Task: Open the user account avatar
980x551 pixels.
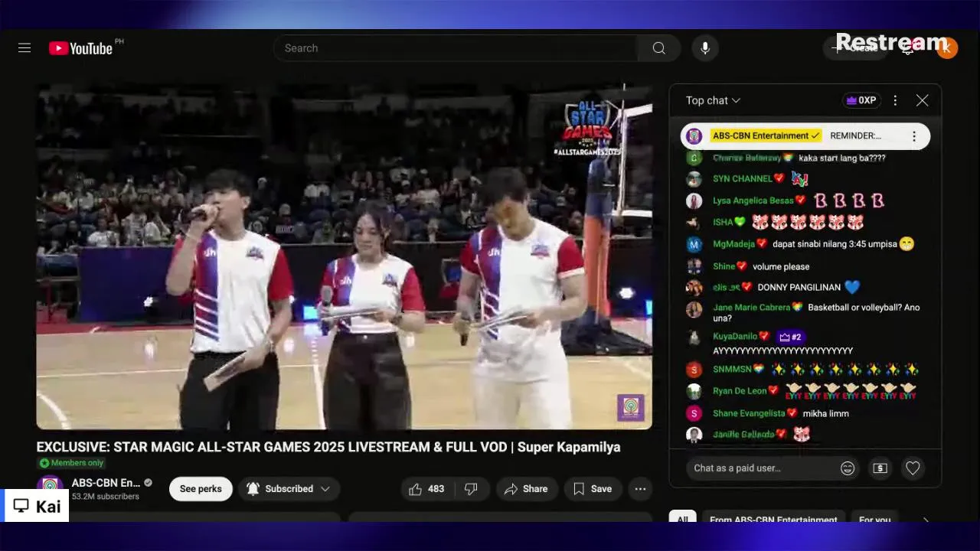Action: coord(947,48)
